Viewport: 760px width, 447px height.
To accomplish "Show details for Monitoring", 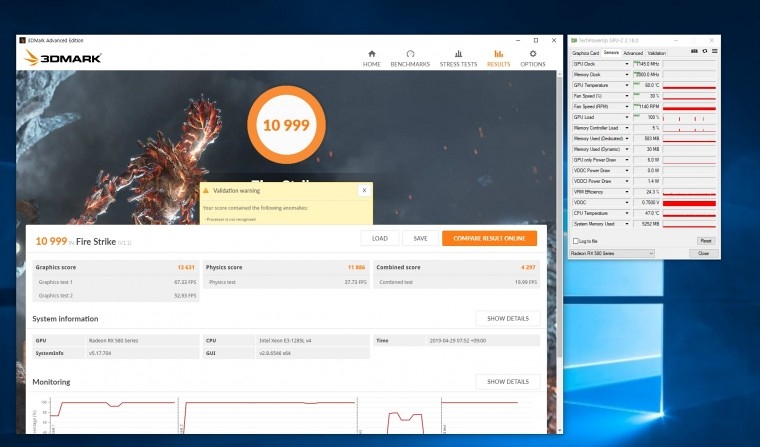I will click(x=507, y=382).
